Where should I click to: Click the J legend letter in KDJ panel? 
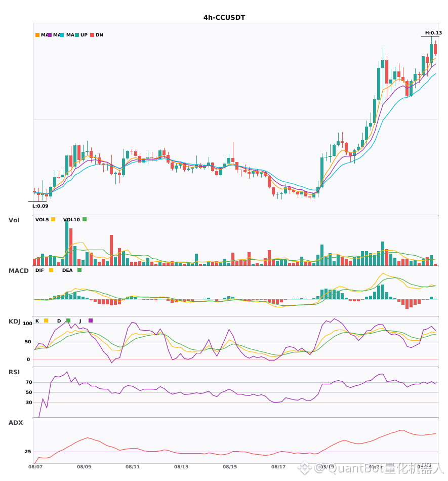(80, 321)
